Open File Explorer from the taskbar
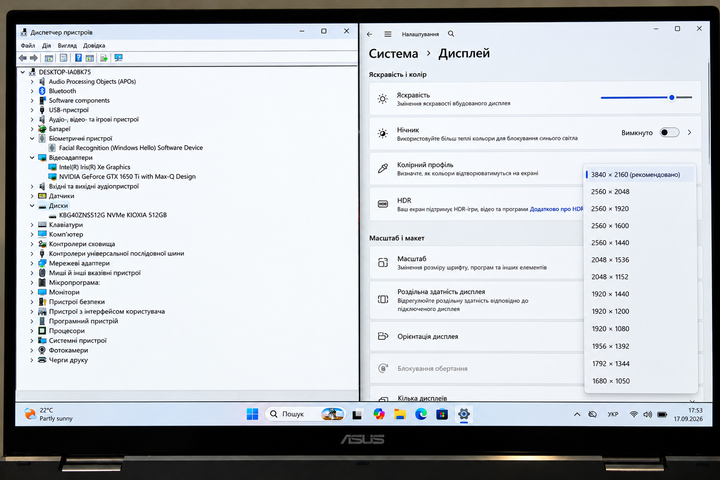The height and width of the screenshot is (480, 720). click(400, 414)
